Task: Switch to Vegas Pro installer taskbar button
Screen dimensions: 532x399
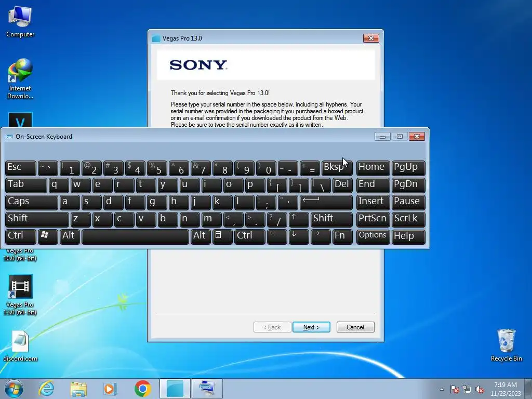Action: 175,389
